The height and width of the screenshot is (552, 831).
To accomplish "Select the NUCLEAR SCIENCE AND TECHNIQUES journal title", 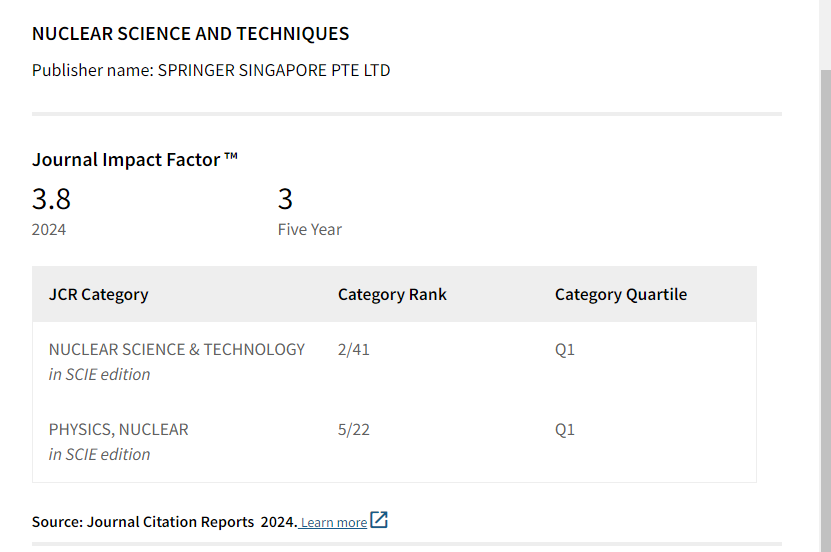I will tap(190, 34).
